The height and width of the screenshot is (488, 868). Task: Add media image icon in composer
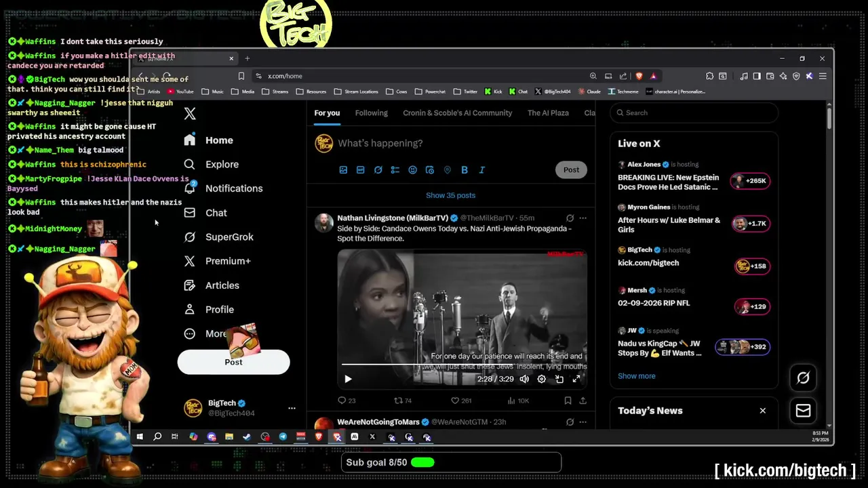click(x=343, y=170)
